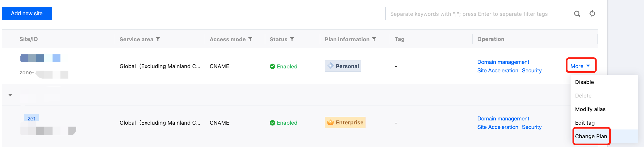
Task: Open the zet site link
Action: [x=31, y=118]
